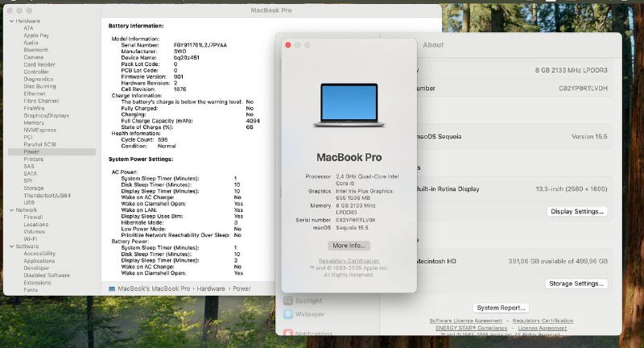Open Graphics/Displays in the sidebar
The width and height of the screenshot is (644, 348).
[x=47, y=116]
